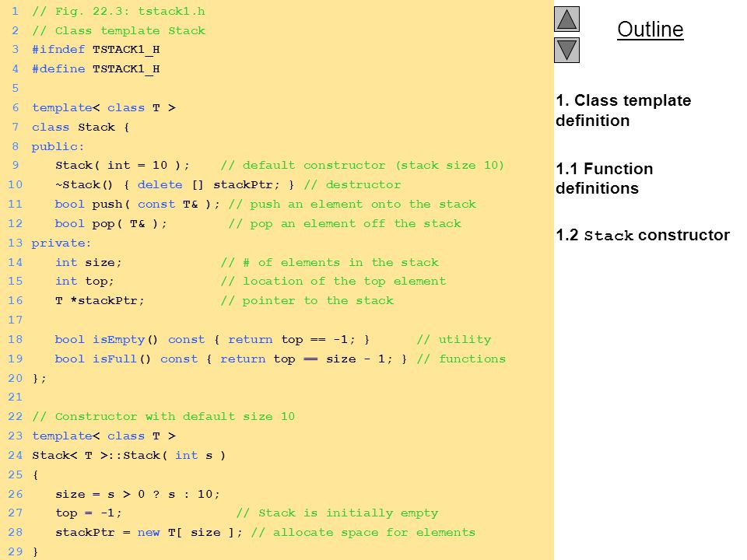
Task: Click 'bool push( const T& );' declaration
Action: tap(138, 205)
